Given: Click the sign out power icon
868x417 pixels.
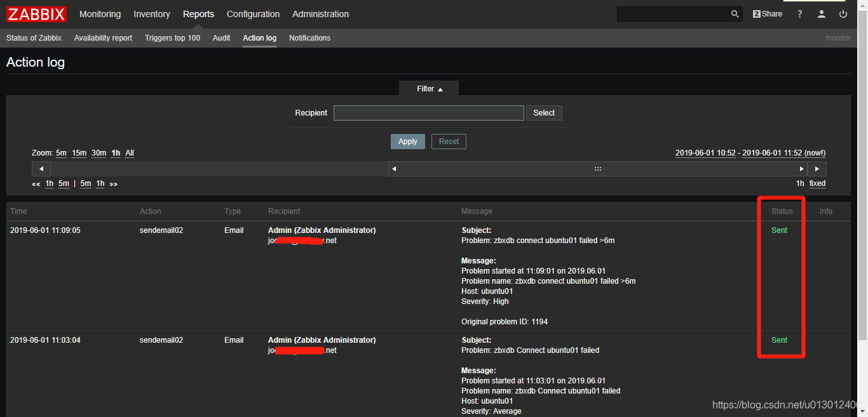Looking at the screenshot, I should (843, 14).
